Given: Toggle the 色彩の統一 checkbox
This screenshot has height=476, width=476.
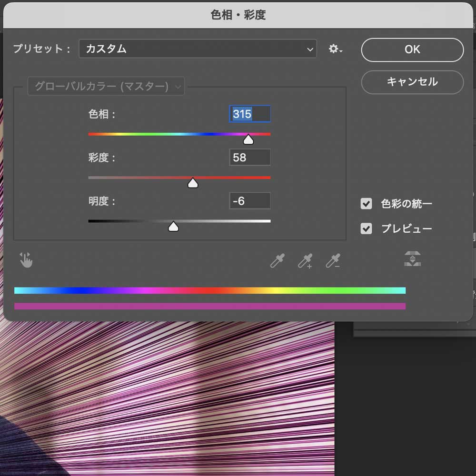Looking at the screenshot, I should tap(366, 204).
